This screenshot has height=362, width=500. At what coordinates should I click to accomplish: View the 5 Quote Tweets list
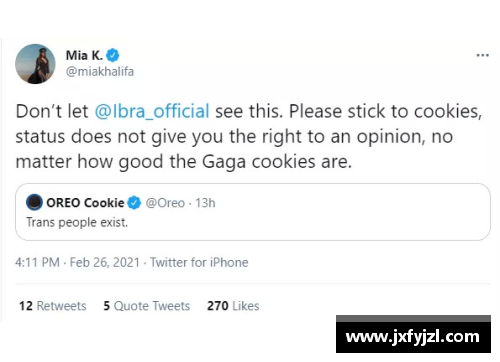[x=147, y=306]
